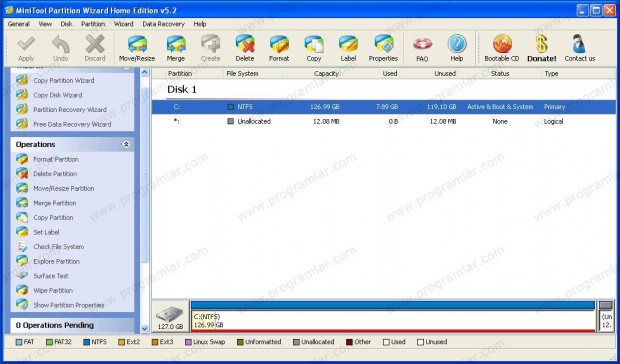Select the C: NTFS partition row
620x364 pixels.
pyautogui.click(x=384, y=107)
